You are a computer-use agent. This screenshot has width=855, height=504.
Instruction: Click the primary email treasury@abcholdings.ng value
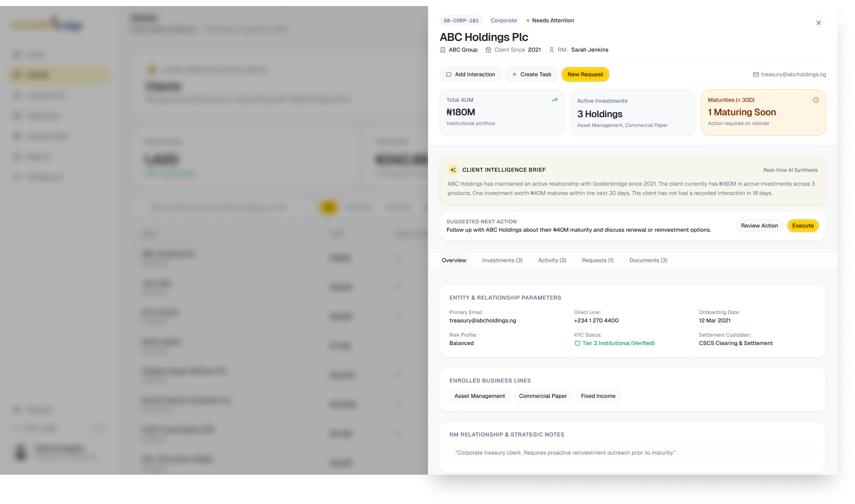482,320
